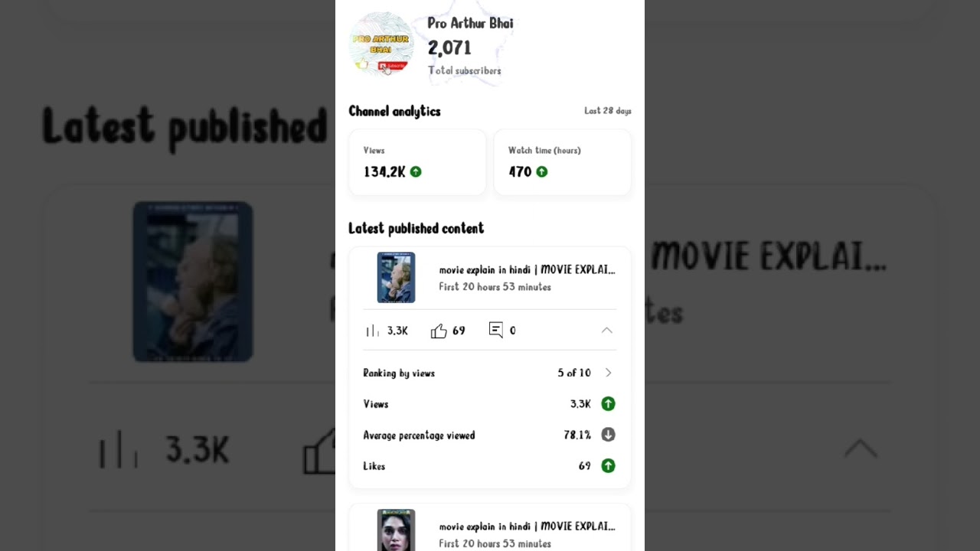Open the Pro Arthur Bhai channel avatar
Screen dimensions: 980x551
pyautogui.click(x=381, y=44)
